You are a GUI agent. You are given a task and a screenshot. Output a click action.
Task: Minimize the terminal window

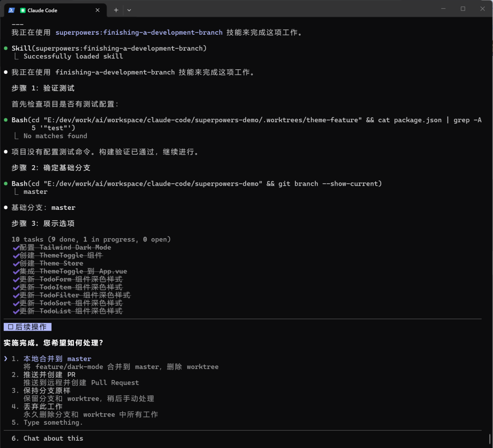click(443, 9)
